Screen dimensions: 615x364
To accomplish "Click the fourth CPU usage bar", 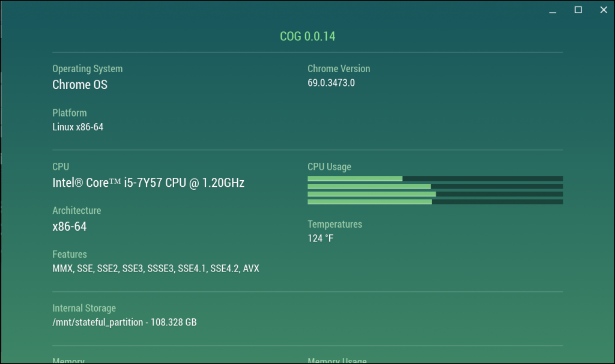I will [x=435, y=202].
